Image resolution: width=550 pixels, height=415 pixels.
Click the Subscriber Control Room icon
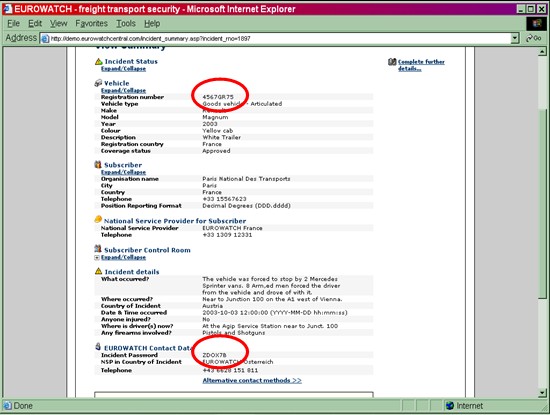(98, 249)
